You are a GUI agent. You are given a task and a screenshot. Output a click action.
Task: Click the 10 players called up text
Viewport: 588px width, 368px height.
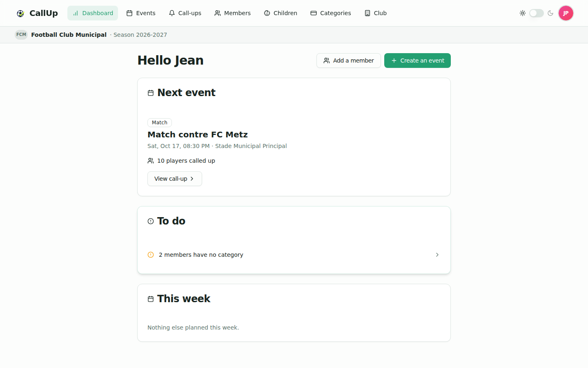pyautogui.click(x=186, y=161)
